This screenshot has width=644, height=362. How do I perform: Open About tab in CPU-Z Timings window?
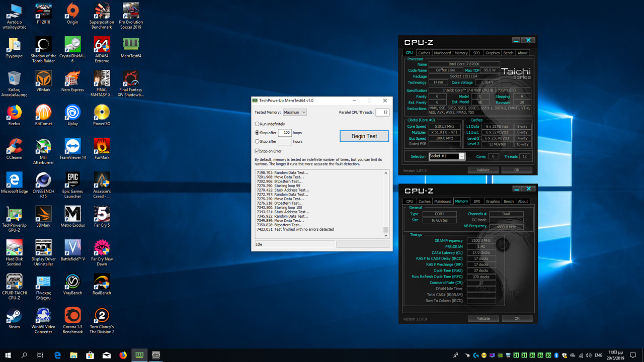(x=523, y=201)
